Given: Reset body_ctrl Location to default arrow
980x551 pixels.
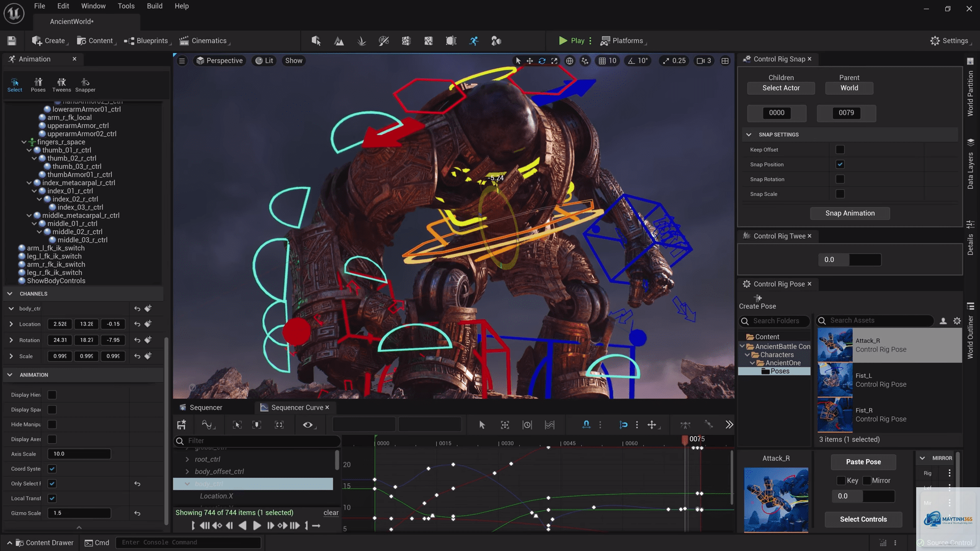Looking at the screenshot, I should [x=137, y=324].
